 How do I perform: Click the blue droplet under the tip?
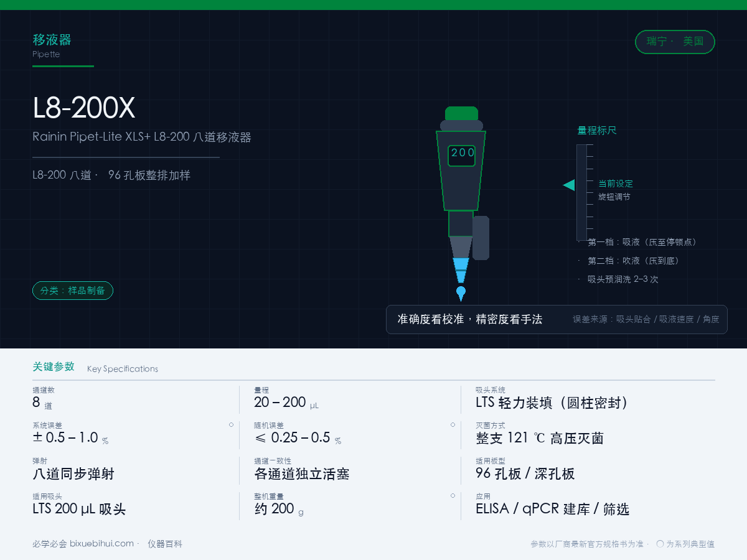461,292
